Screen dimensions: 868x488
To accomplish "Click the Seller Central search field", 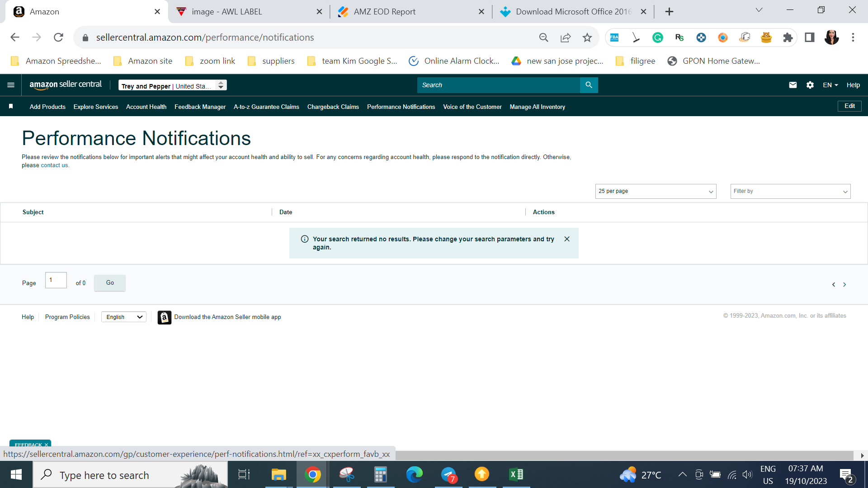I will [x=498, y=85].
